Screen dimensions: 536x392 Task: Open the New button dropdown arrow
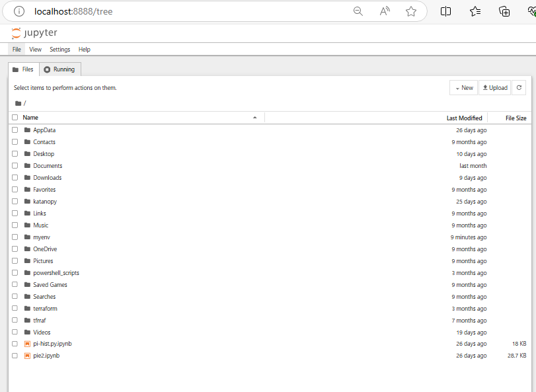(x=457, y=87)
